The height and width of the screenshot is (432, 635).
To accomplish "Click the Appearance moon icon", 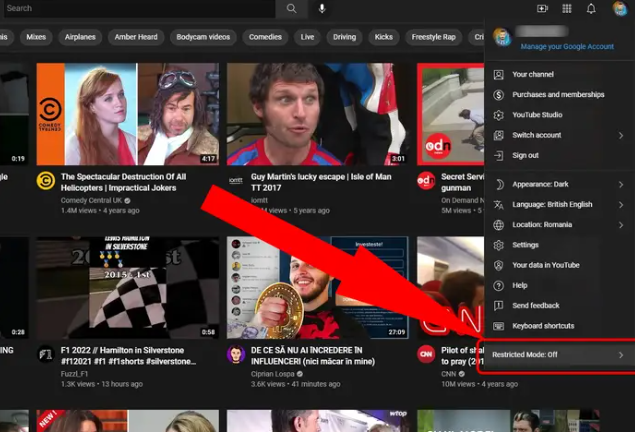I will click(499, 185).
